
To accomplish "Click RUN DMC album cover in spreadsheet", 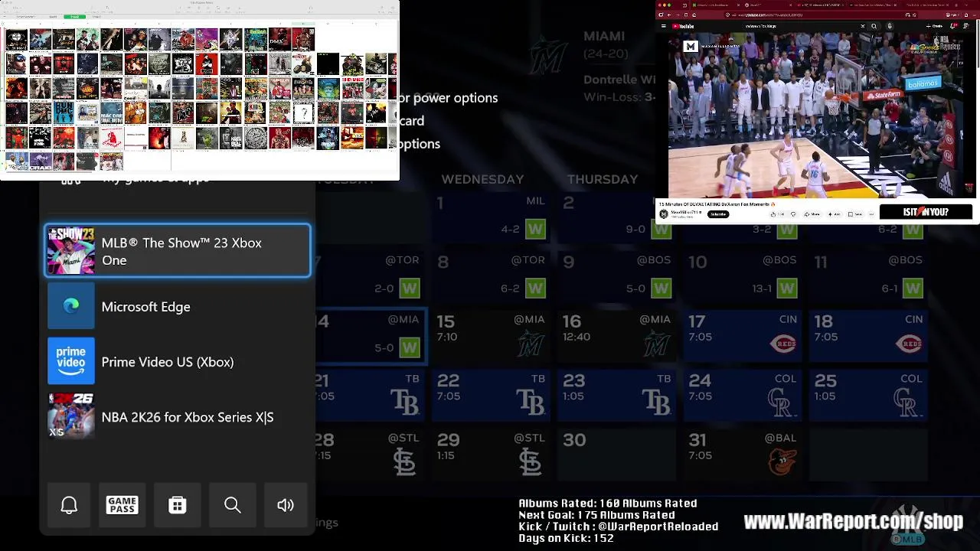I will [64, 112].
